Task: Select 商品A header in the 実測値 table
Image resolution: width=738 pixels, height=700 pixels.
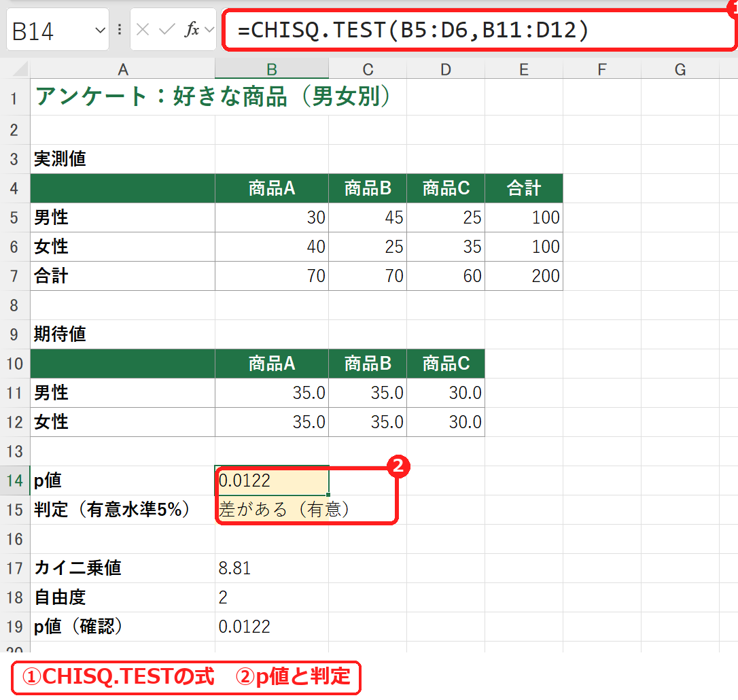Action: point(272,188)
